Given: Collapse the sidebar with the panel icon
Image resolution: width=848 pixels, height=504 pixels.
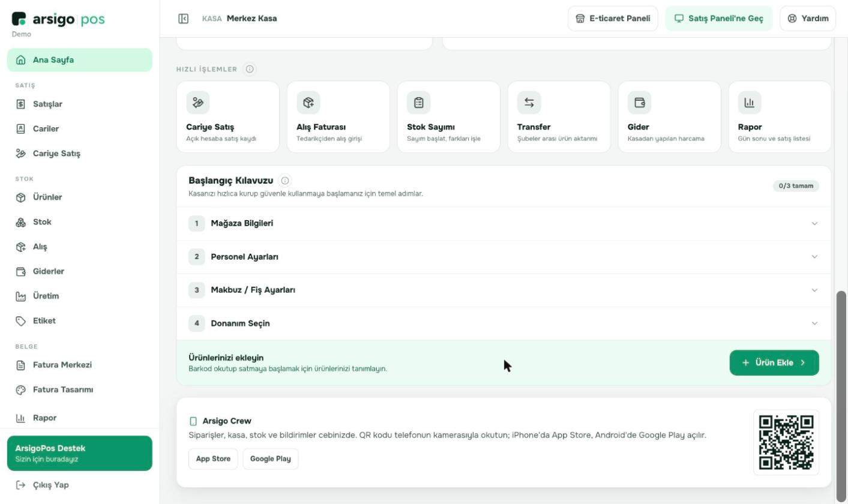Looking at the screenshot, I should click(x=184, y=19).
